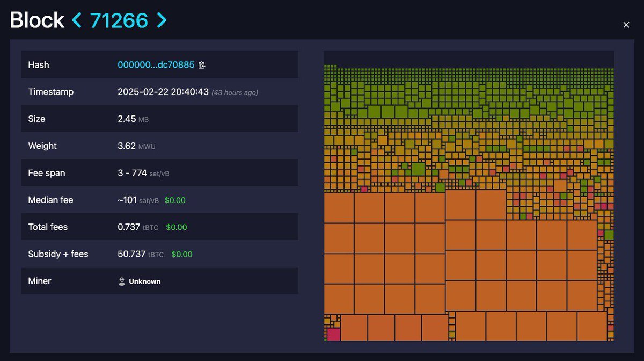
Task: Select the size value 2.45 MB
Action: click(x=133, y=119)
